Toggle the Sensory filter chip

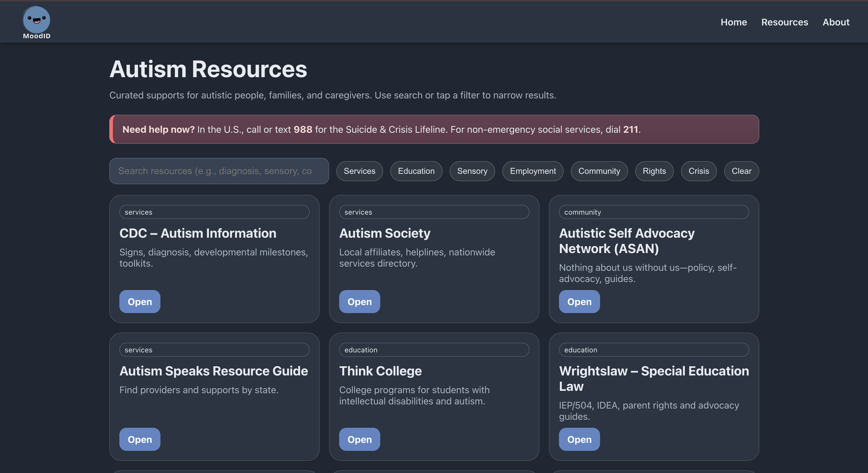click(x=472, y=171)
